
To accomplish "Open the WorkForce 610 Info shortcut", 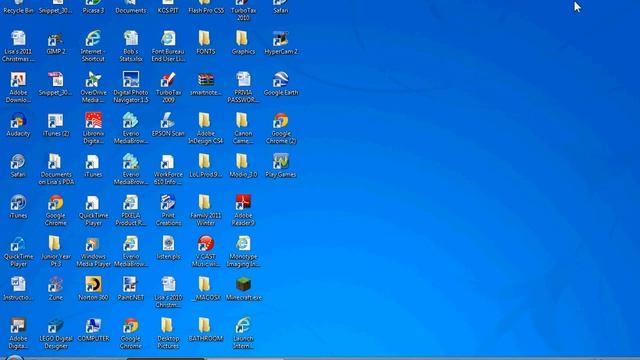I will (168, 169).
